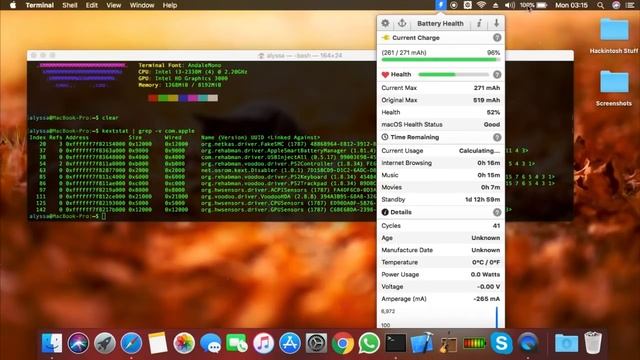Open help for Health section
Viewport: 640px width, 360px height.
click(x=497, y=74)
